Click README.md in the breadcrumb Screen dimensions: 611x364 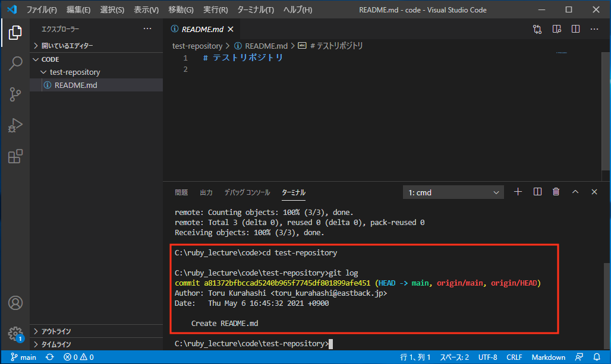[261, 46]
